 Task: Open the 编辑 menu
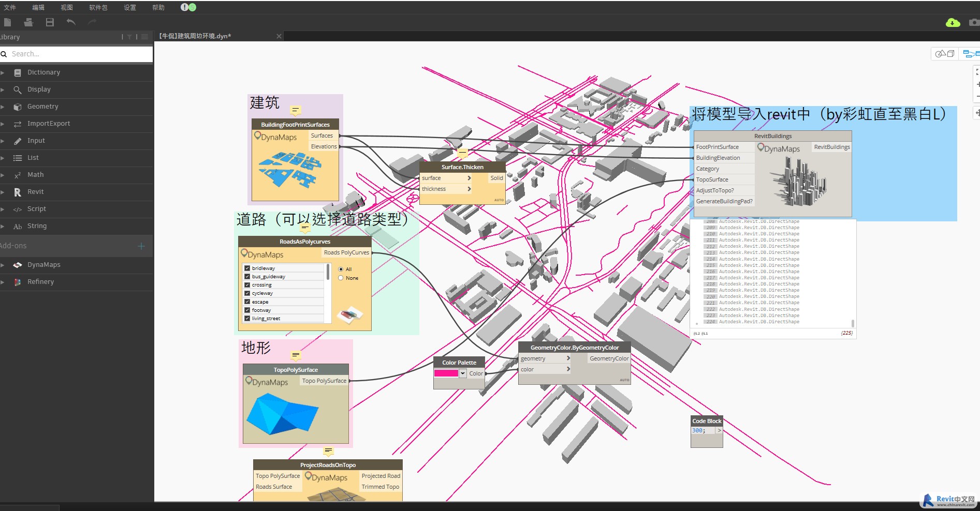[38, 7]
